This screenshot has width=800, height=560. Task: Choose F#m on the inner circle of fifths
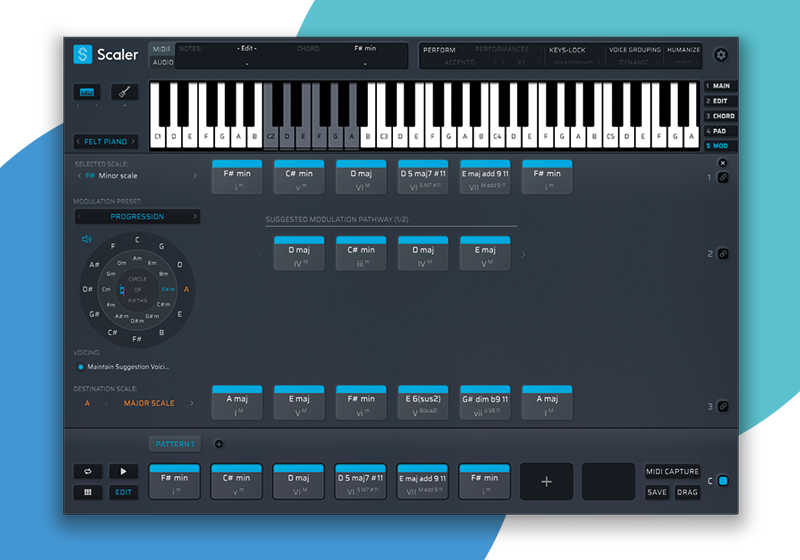tap(168, 289)
